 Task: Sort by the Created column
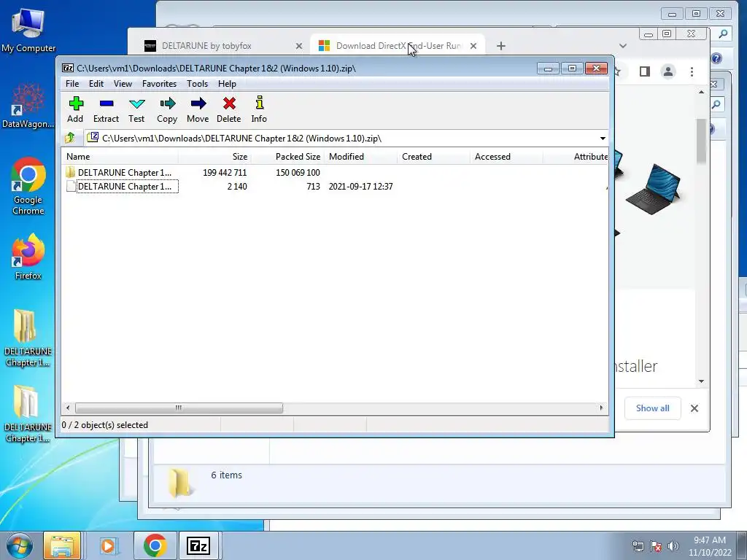433,157
